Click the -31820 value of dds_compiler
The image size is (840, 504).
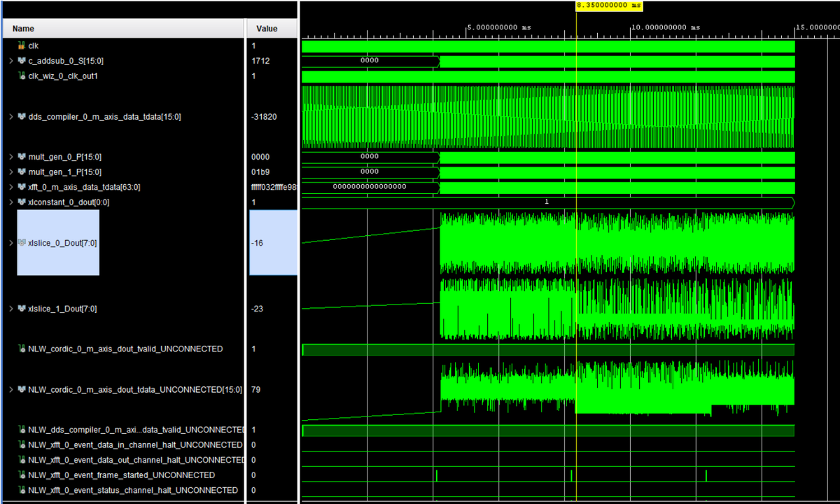coord(264,117)
